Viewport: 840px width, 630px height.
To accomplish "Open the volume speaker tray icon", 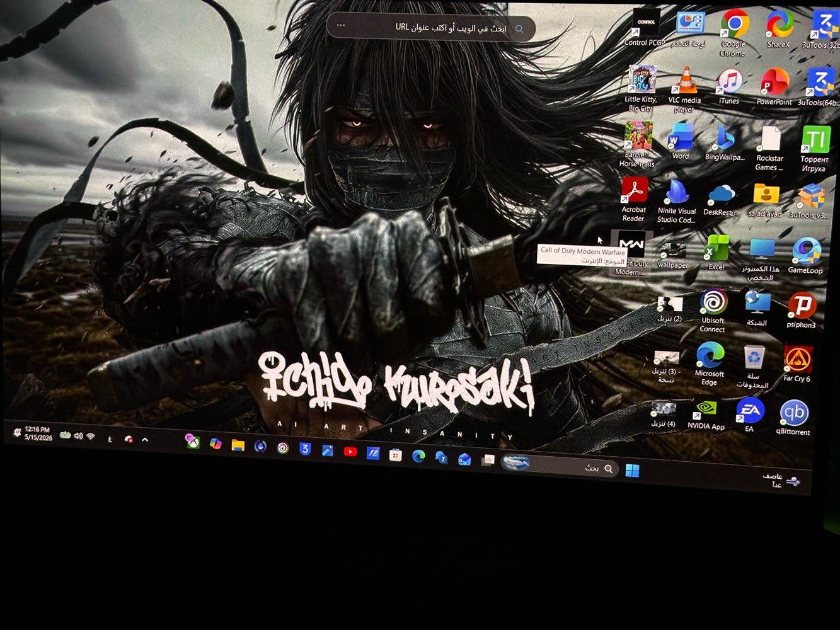I will (78, 435).
